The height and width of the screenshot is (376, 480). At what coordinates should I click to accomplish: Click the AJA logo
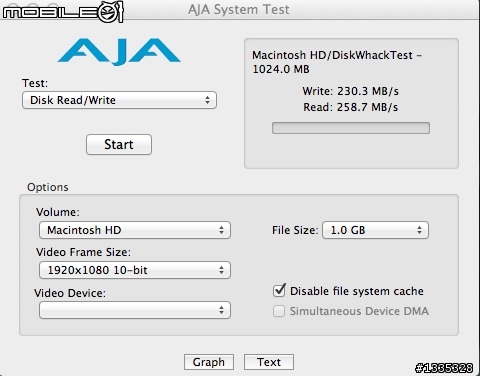tap(119, 52)
